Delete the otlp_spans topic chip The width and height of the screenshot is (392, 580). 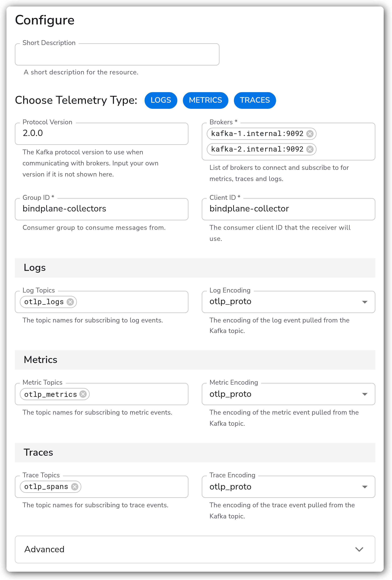point(75,487)
